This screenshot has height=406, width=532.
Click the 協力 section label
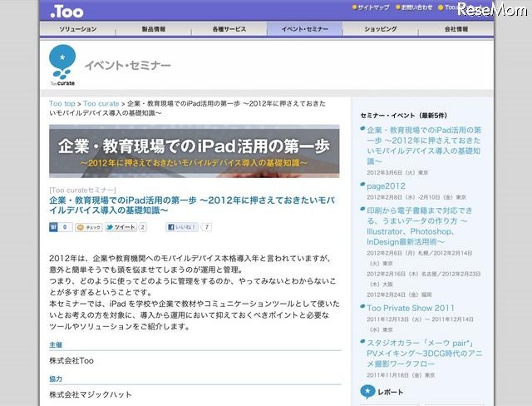(x=56, y=379)
